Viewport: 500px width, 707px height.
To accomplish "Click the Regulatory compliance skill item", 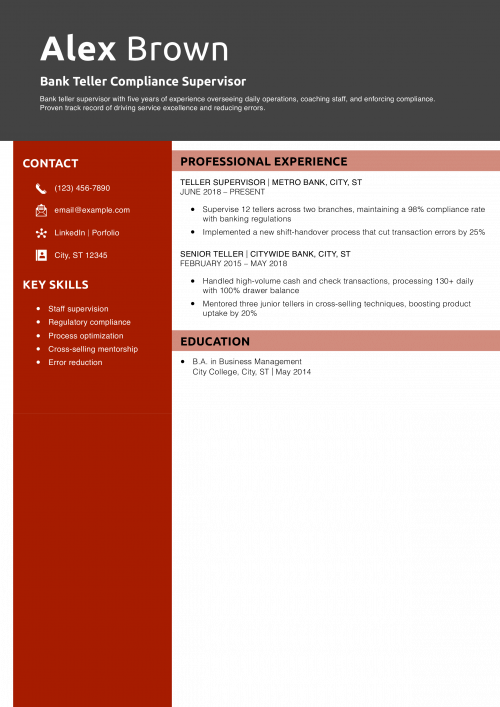I will pyautogui.click(x=89, y=322).
